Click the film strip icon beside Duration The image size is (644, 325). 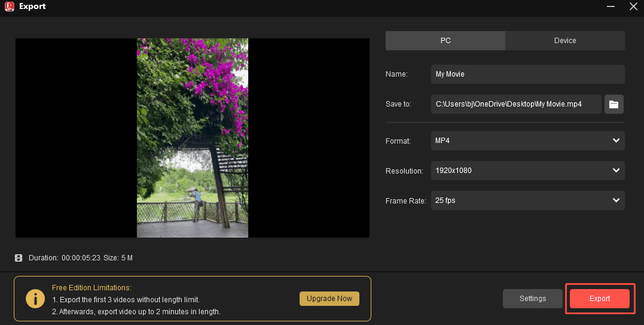[x=19, y=258]
